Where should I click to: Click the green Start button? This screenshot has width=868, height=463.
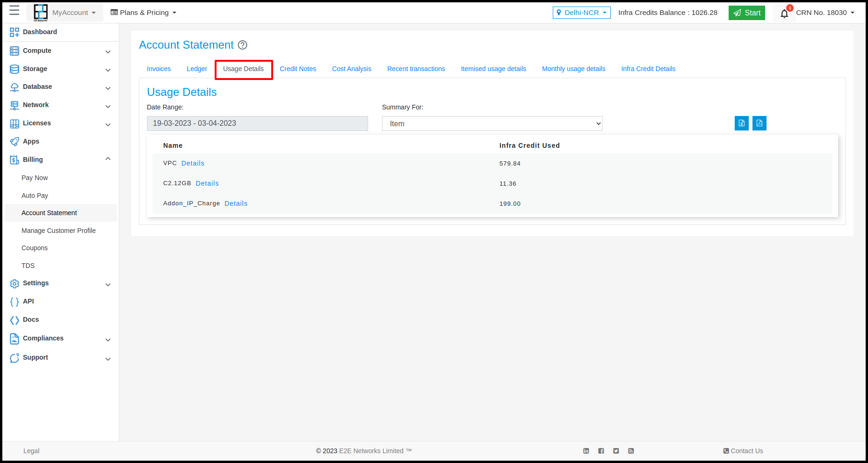[746, 13]
